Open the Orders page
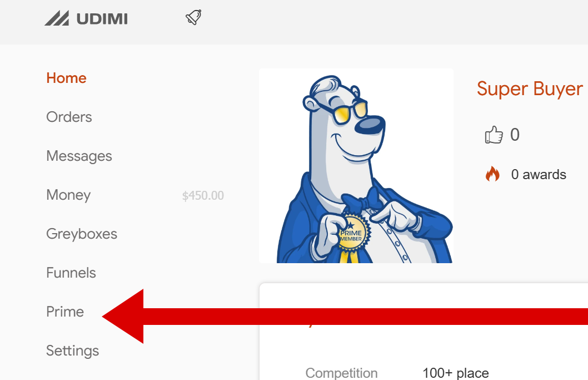The width and height of the screenshot is (588, 380). pyautogui.click(x=69, y=117)
